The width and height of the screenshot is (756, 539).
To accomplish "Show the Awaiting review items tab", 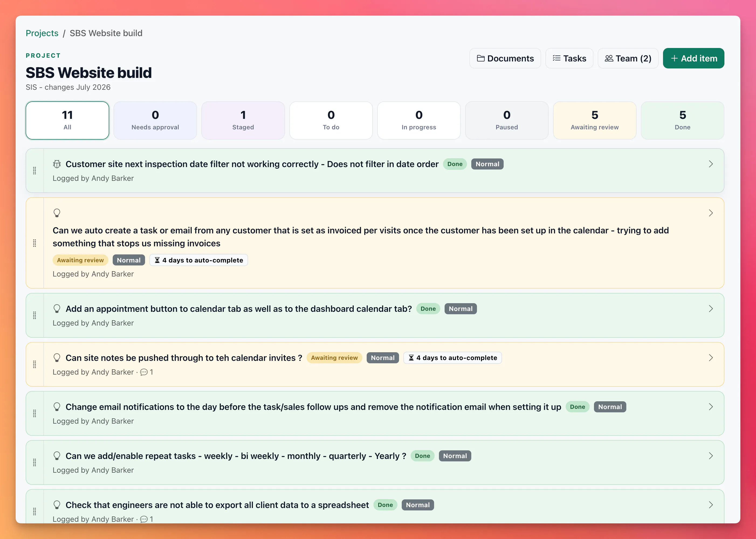I will 595,120.
